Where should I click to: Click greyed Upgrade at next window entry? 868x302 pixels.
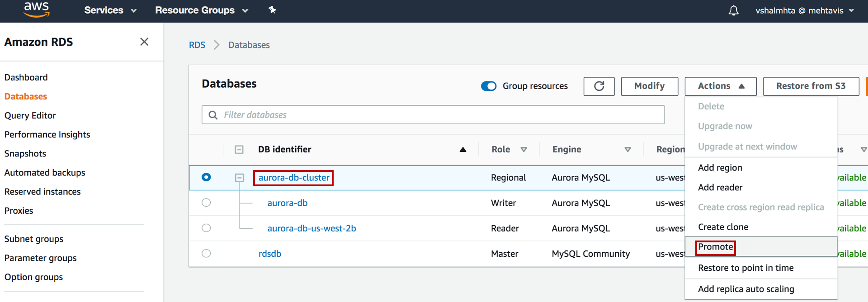[747, 146]
